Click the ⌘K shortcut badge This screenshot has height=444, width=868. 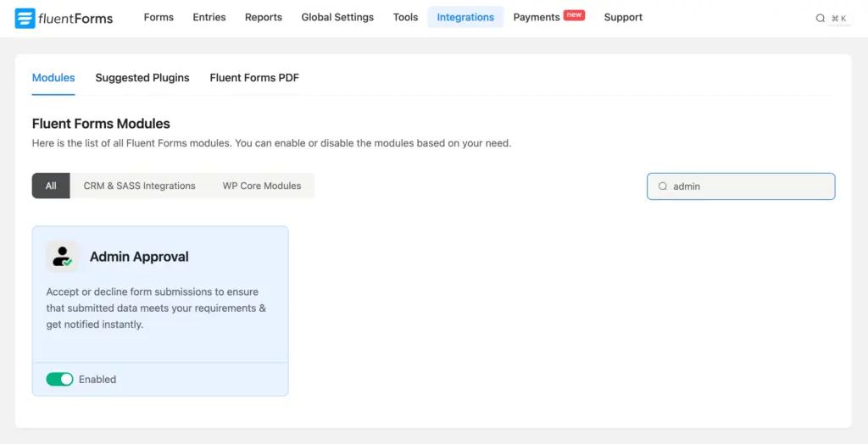tap(839, 19)
